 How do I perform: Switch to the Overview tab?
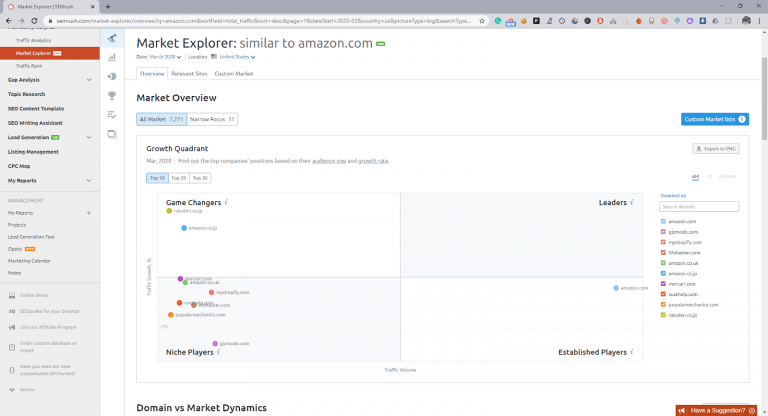click(152, 73)
